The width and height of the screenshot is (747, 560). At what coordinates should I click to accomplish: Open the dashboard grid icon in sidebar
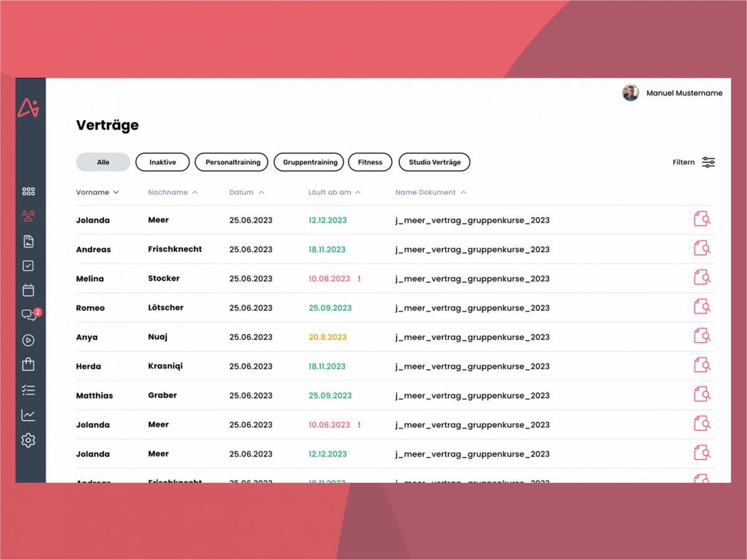[x=29, y=192]
